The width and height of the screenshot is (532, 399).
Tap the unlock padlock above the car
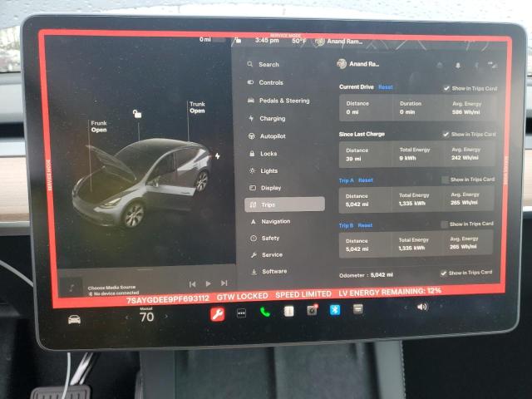click(137, 114)
